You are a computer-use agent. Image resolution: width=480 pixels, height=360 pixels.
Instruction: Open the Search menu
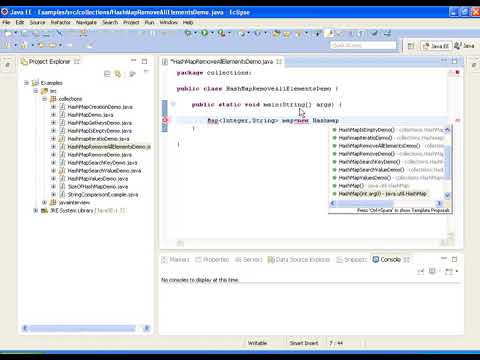(x=110, y=22)
